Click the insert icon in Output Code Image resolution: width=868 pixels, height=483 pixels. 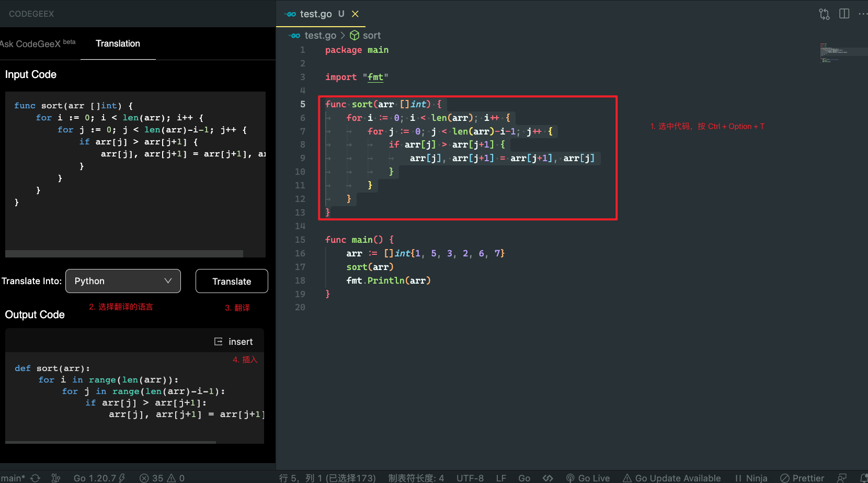click(x=219, y=342)
